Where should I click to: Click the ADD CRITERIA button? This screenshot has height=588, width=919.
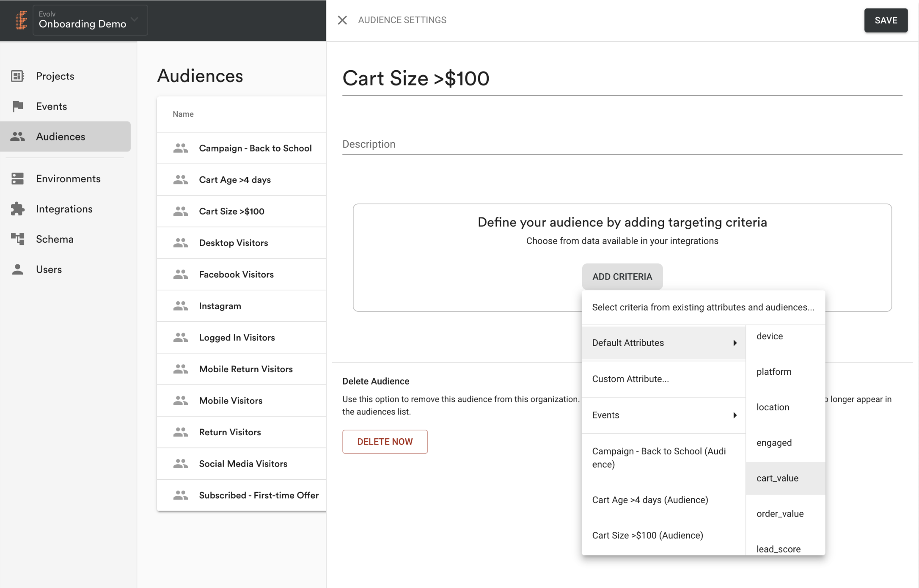622,277
